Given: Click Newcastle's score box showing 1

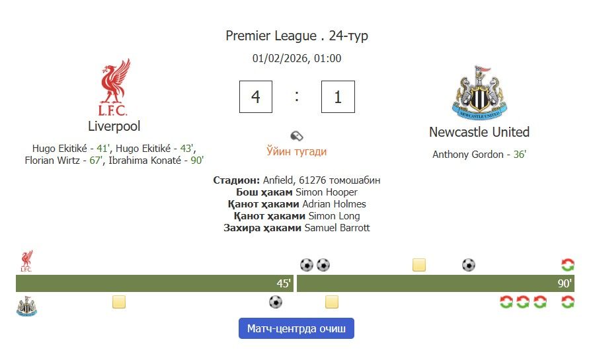Looking at the screenshot, I should pos(338,97).
